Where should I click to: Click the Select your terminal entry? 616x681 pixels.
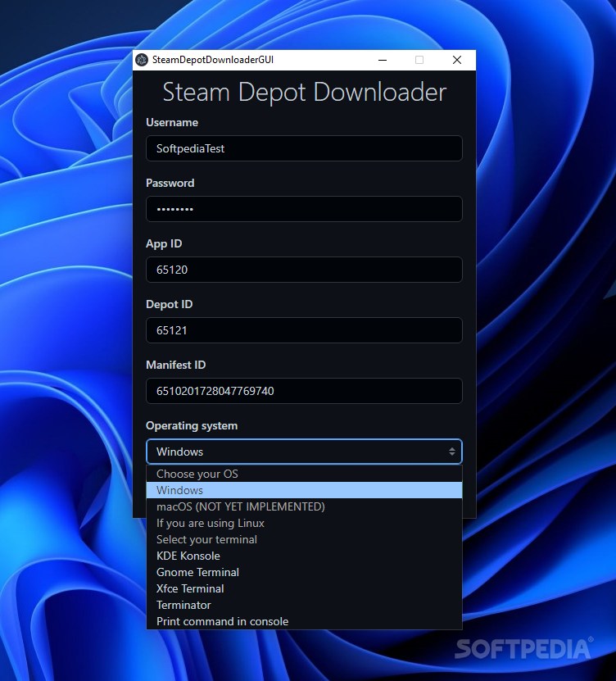(304, 540)
